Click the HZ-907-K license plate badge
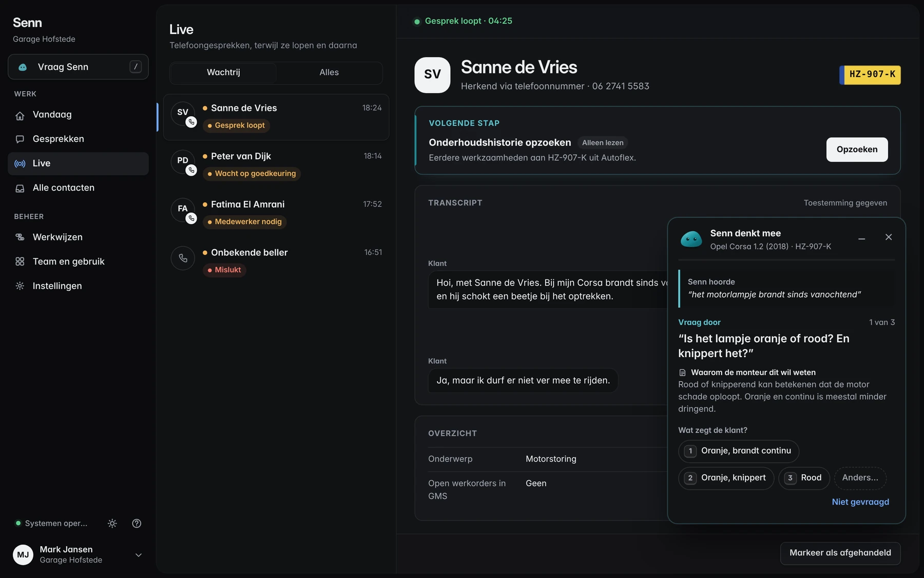924x578 pixels. (x=870, y=75)
